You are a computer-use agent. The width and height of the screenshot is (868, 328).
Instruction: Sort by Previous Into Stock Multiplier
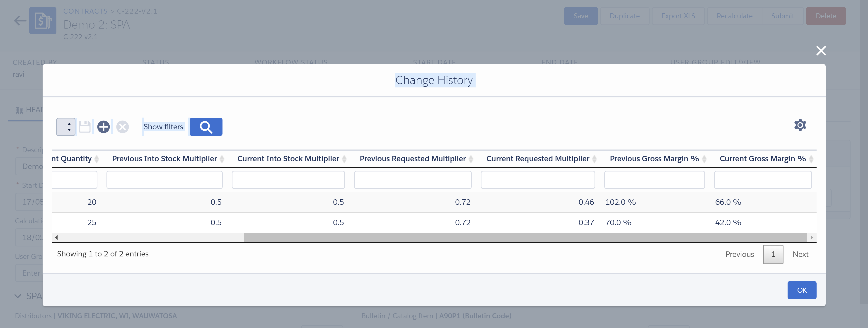click(x=164, y=159)
